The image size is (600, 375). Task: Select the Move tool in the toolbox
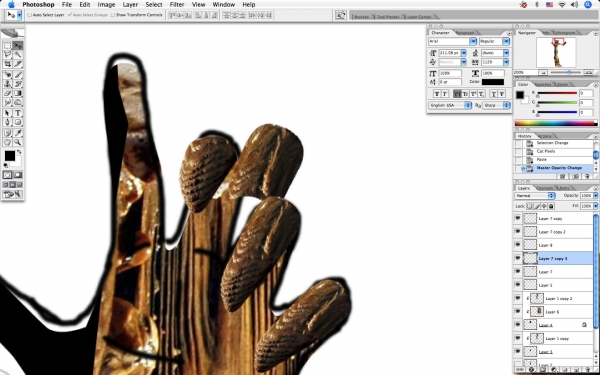tap(18, 46)
